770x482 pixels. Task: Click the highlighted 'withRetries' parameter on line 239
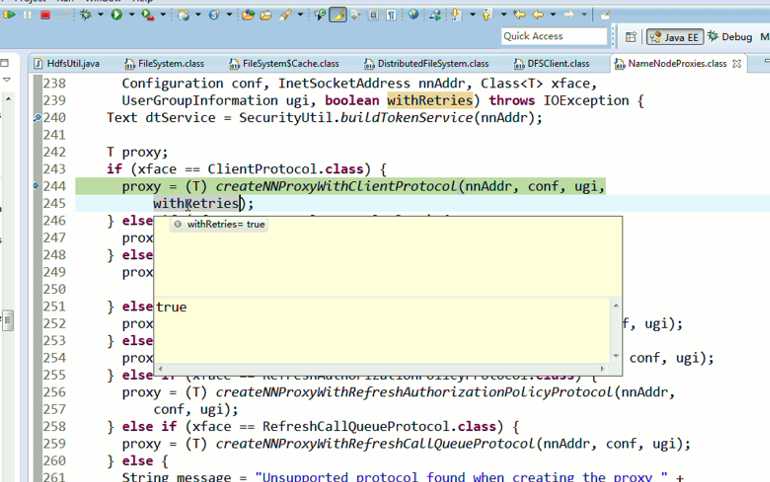coord(430,100)
